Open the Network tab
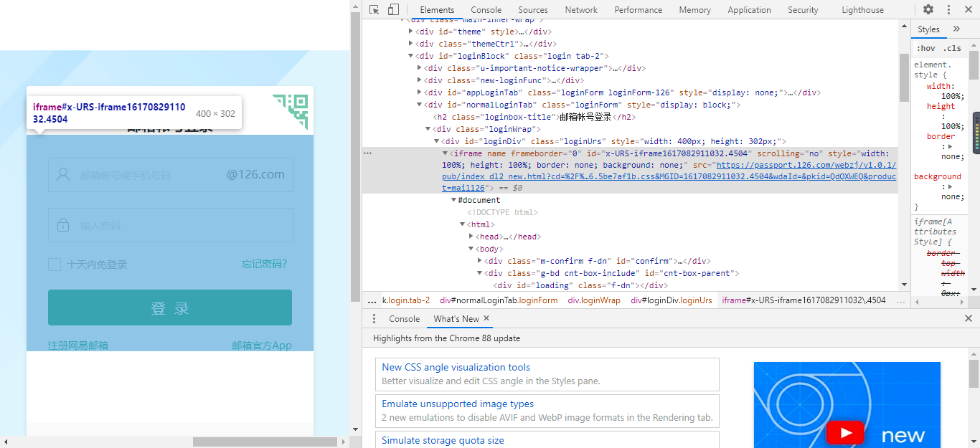The image size is (980, 448). pos(581,10)
